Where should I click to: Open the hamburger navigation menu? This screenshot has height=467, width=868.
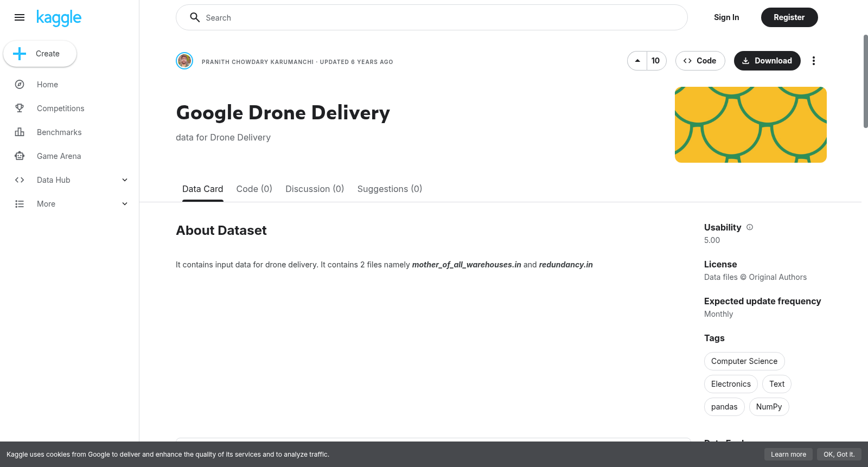click(x=20, y=17)
